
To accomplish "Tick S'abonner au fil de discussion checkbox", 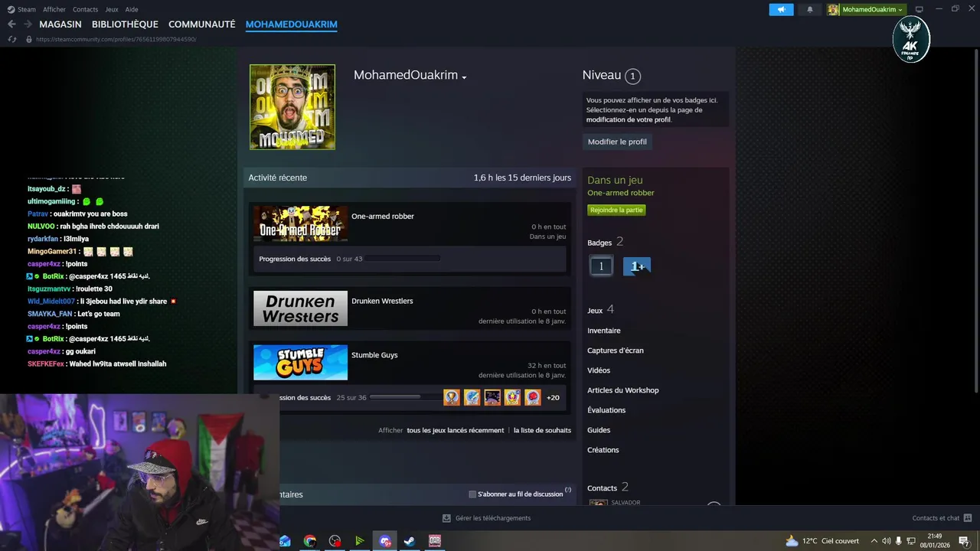I will tap(472, 494).
